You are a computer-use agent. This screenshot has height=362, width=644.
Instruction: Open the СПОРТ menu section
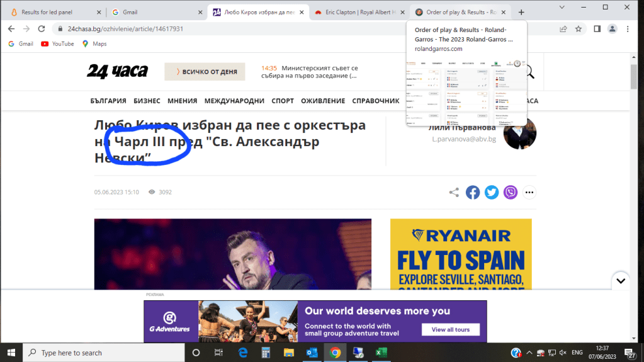(x=283, y=101)
